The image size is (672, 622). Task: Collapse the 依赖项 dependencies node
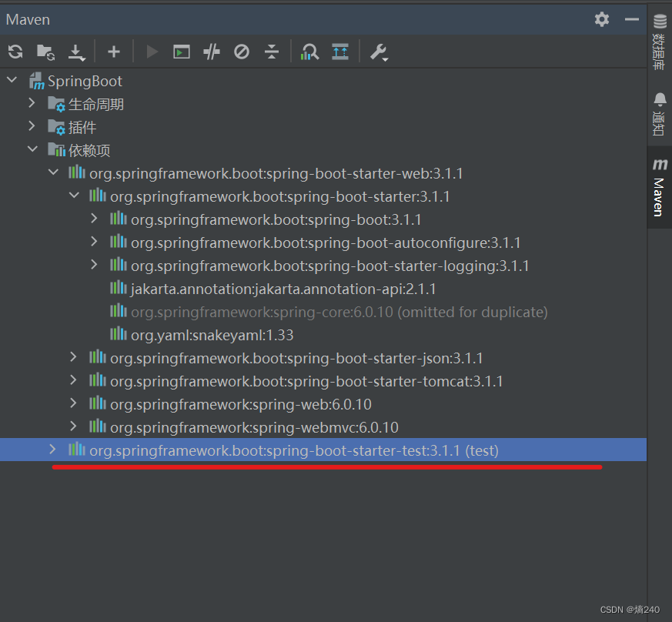pos(32,149)
